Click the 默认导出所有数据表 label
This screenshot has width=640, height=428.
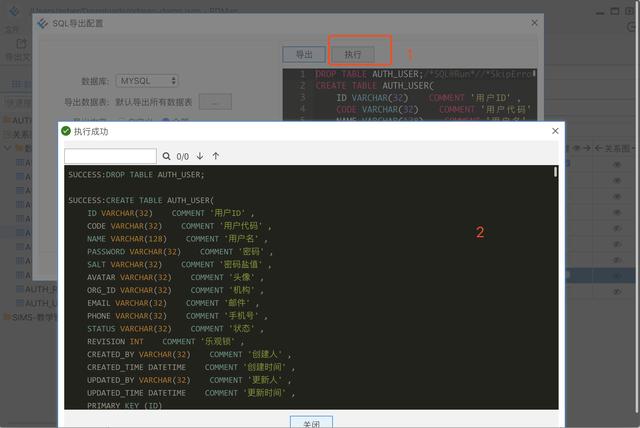[x=154, y=102]
